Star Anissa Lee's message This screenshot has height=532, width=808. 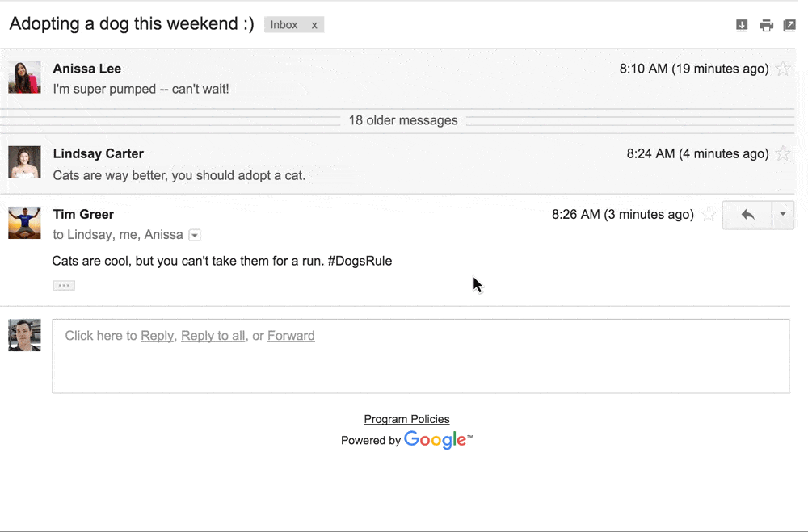tap(782, 69)
